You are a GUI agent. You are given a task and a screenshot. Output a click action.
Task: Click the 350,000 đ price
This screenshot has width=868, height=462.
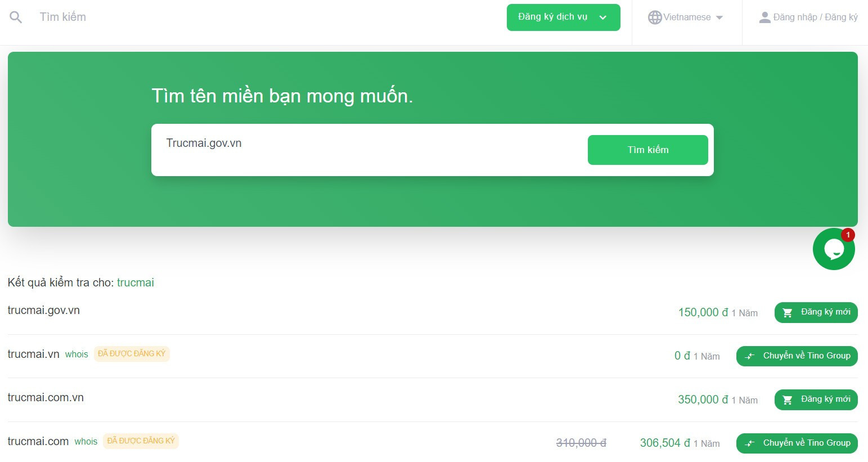pos(703,400)
